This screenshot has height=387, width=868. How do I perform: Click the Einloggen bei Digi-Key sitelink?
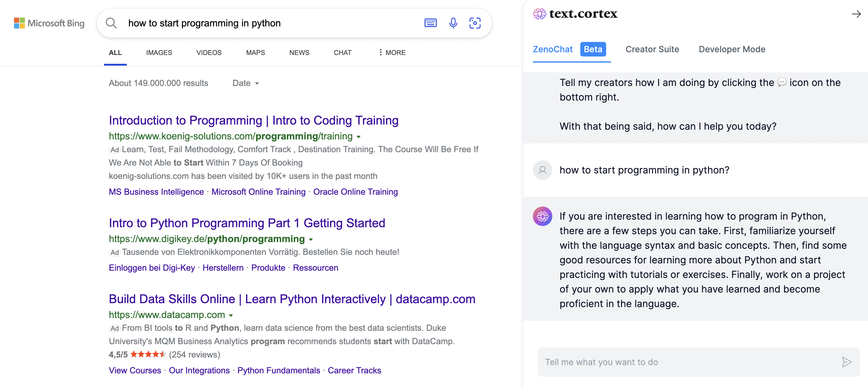[x=152, y=268]
